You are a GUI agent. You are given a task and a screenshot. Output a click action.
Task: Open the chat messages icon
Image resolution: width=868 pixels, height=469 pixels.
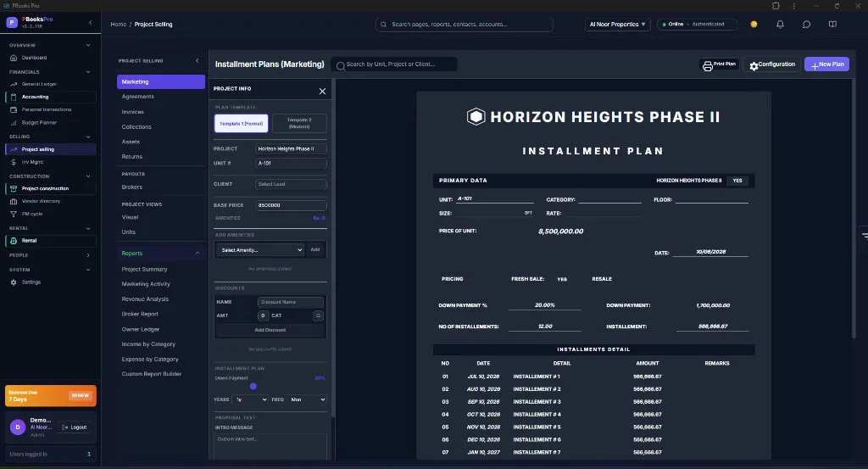click(x=807, y=25)
